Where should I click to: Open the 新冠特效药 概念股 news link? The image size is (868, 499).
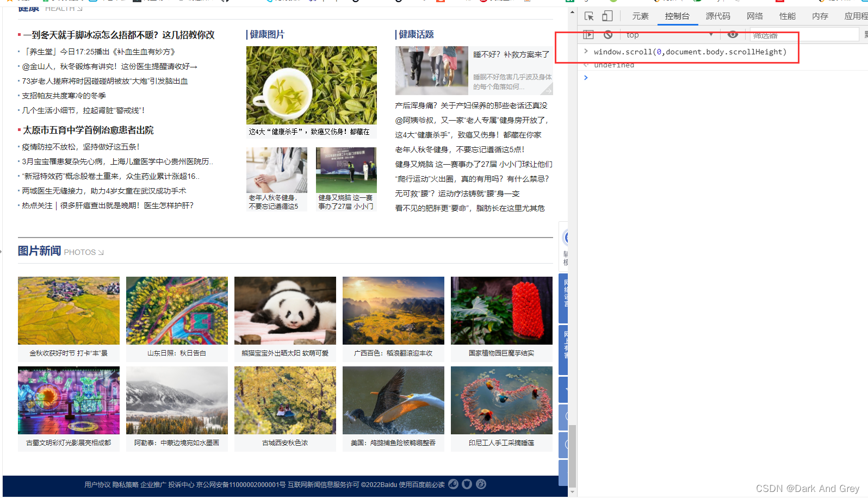pyautogui.click(x=110, y=177)
